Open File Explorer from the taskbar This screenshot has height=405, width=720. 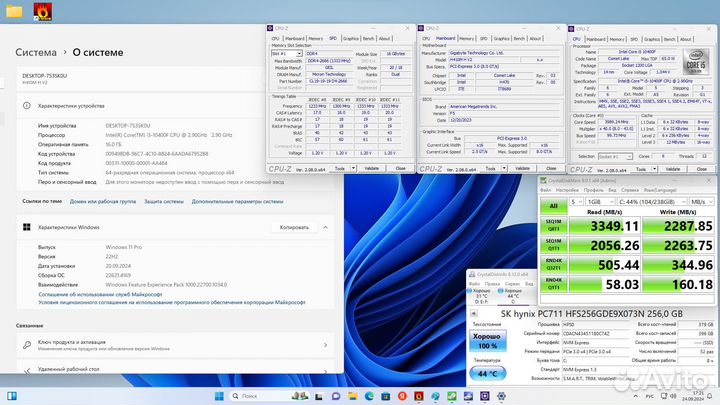[353, 396]
